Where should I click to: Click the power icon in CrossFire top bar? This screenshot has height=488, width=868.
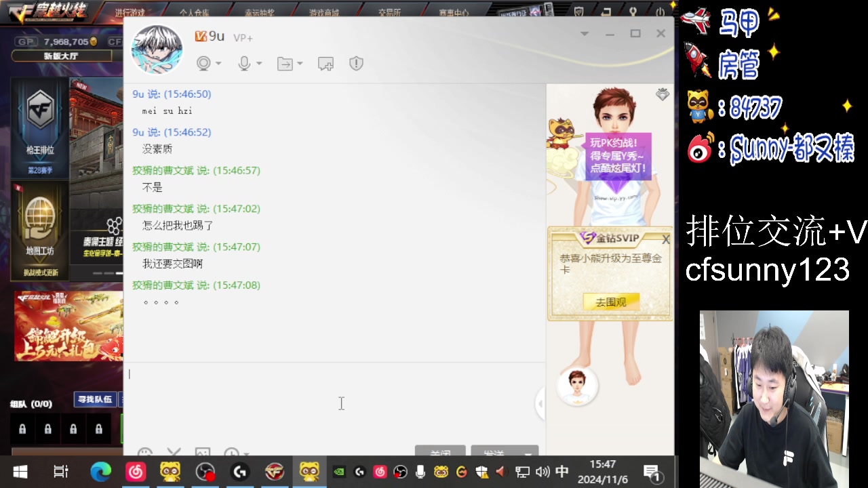pos(660,12)
